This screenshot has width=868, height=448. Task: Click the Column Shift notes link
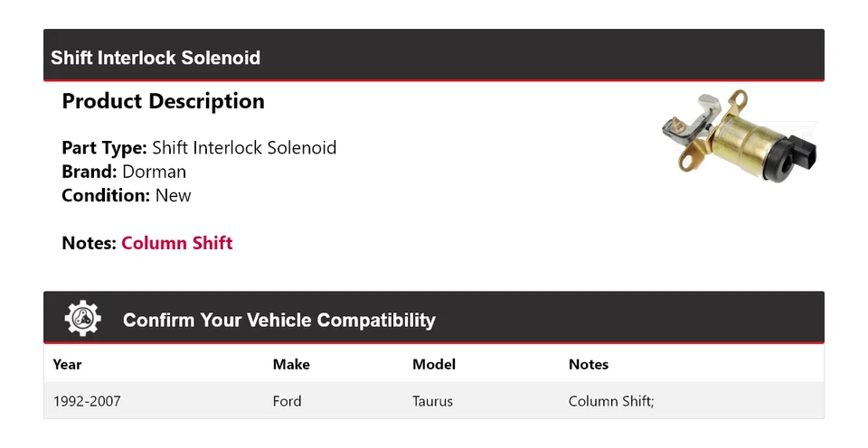[176, 243]
